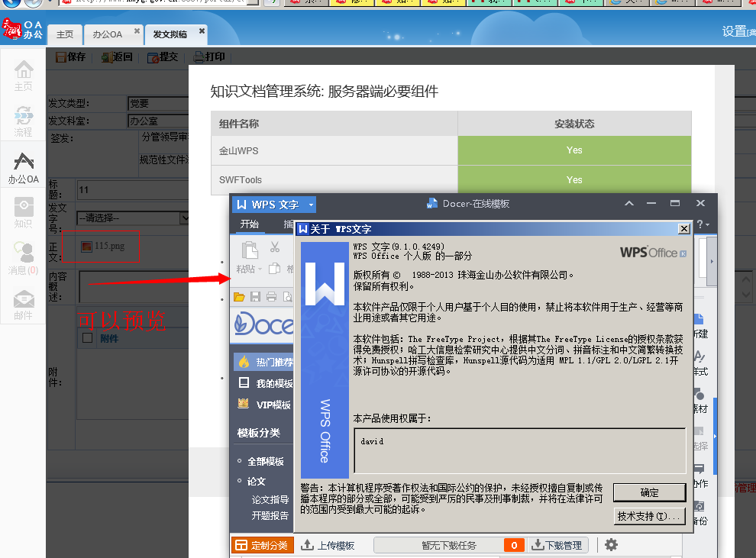The height and width of the screenshot is (558, 756).
Task: Click the 上传模板 button
Action: coord(328,545)
